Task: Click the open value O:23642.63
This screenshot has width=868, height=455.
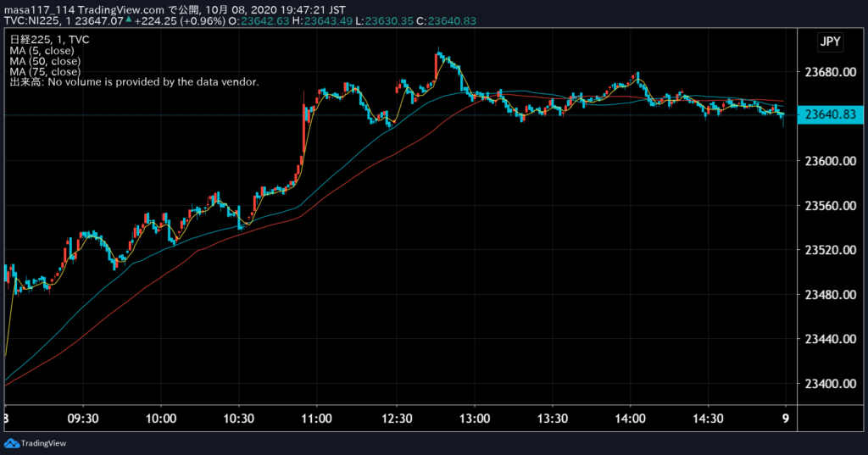Action: (259, 21)
